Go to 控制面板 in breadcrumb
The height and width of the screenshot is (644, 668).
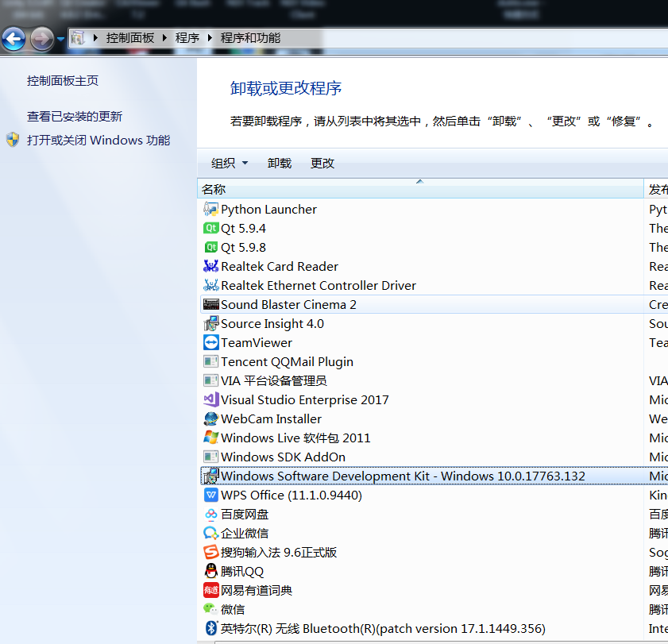click(130, 38)
